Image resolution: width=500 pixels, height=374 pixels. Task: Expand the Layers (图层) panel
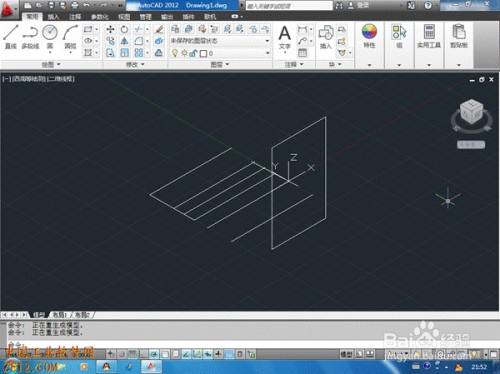coord(220,64)
